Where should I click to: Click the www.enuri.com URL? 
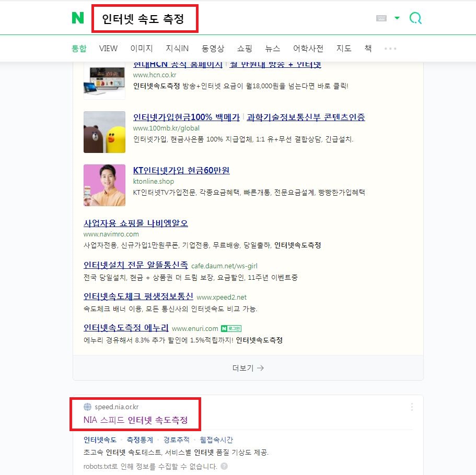coord(195,328)
